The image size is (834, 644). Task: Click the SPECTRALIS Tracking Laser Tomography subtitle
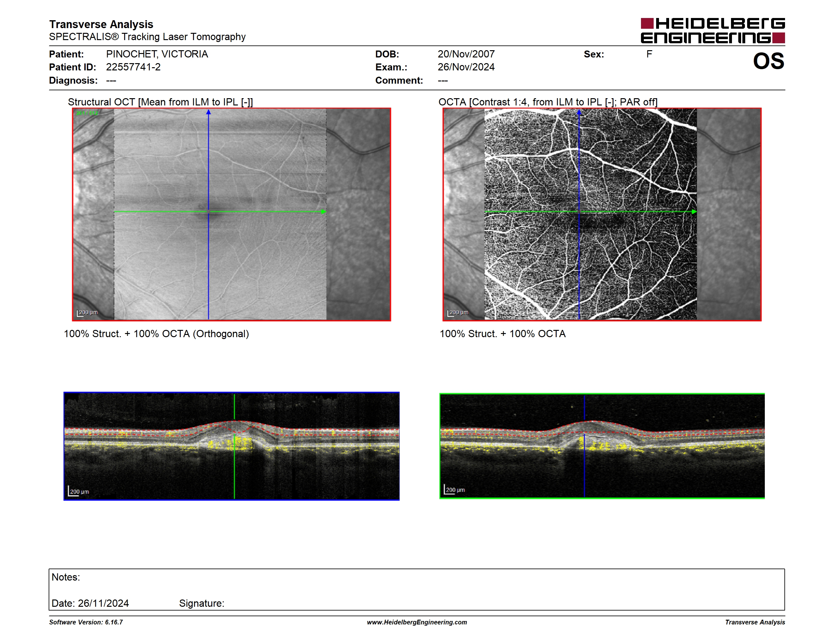point(147,37)
